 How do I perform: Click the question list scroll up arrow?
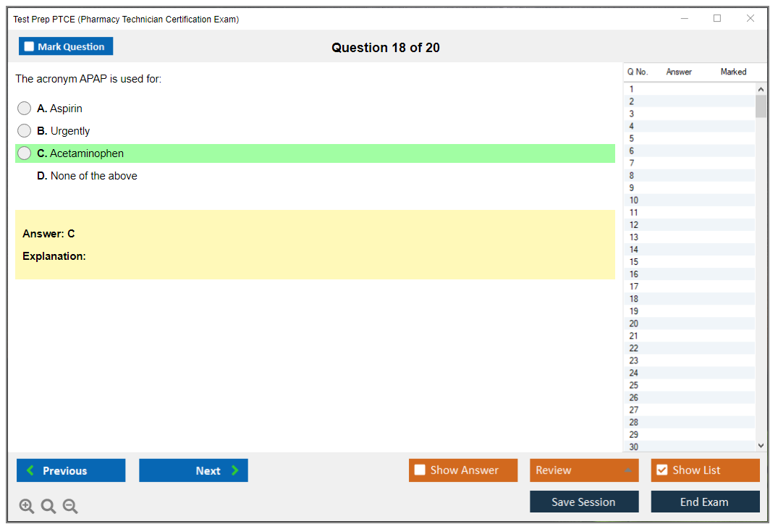click(760, 89)
